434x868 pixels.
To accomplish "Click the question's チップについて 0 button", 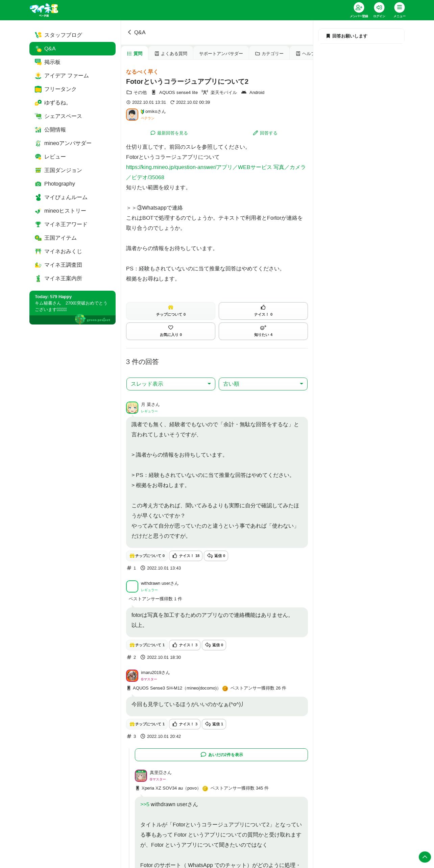I will [171, 311].
